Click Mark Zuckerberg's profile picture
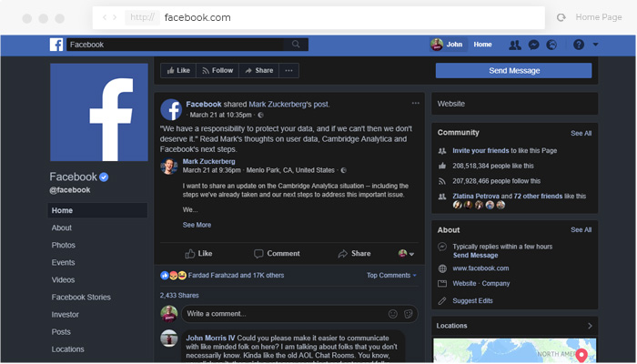This screenshot has height=364, width=637. (169, 167)
